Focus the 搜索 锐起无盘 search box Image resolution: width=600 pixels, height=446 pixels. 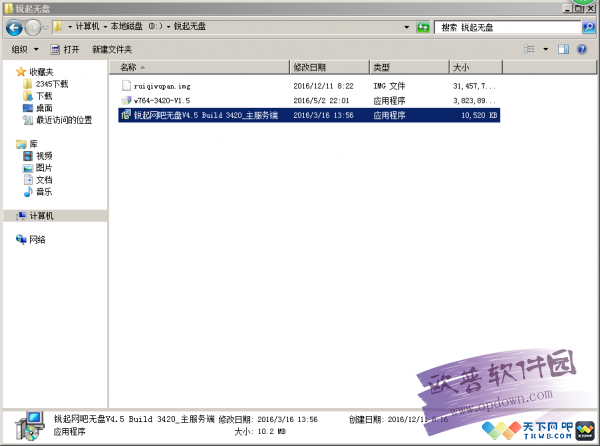[507, 27]
